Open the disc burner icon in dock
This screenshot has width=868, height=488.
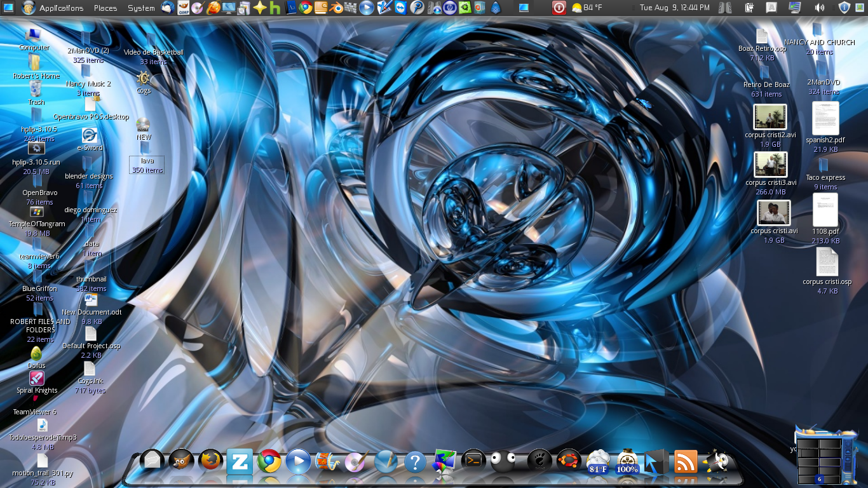(x=356, y=461)
